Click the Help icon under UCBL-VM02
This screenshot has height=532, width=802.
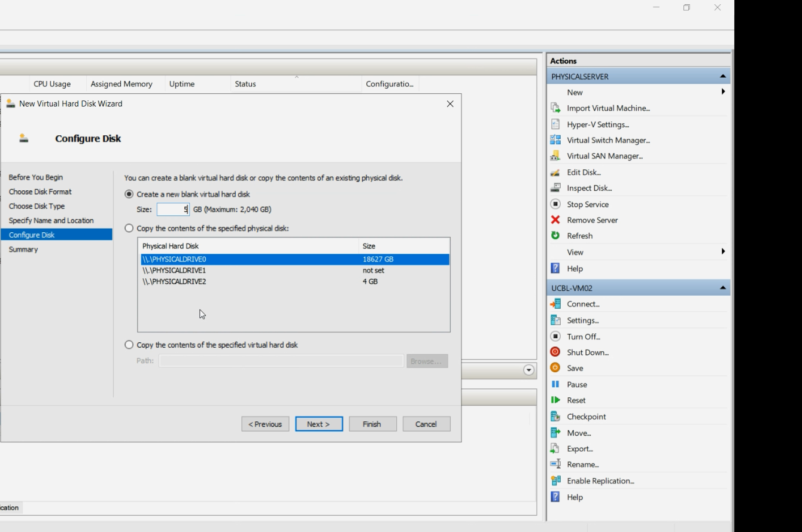555,497
